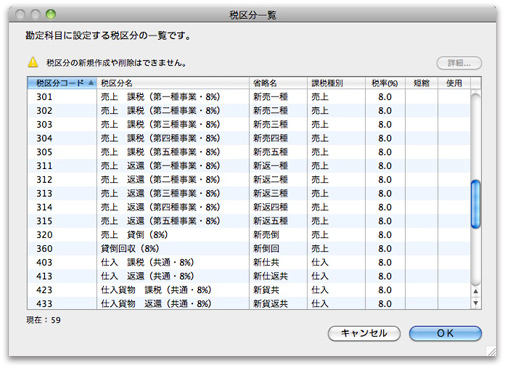The width and height of the screenshot is (506, 368).
Task: Click abbreviation 新返三種
Action: [270, 194]
